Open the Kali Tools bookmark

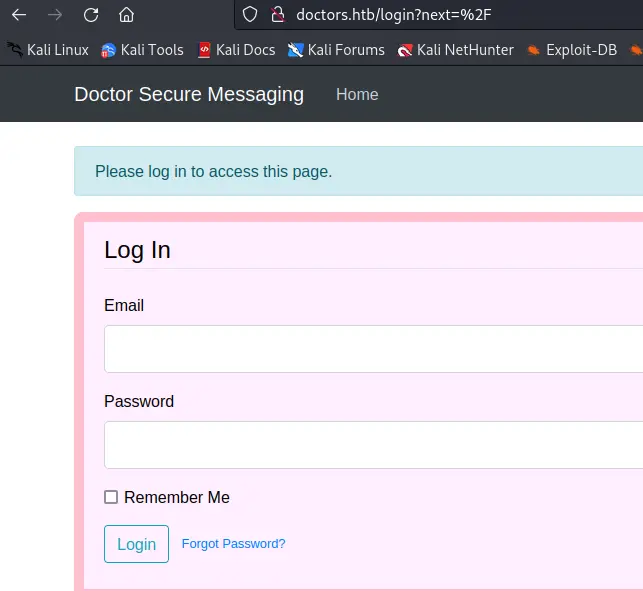point(142,50)
